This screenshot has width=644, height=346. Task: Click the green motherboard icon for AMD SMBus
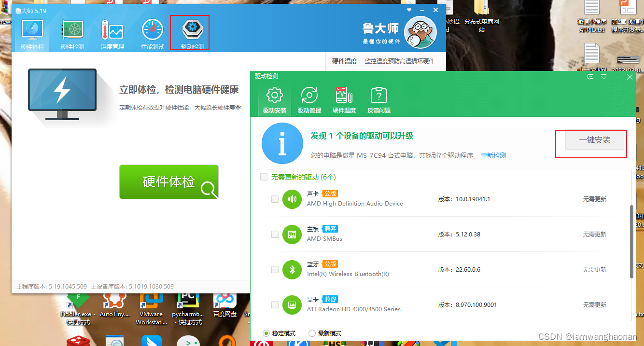(x=292, y=234)
